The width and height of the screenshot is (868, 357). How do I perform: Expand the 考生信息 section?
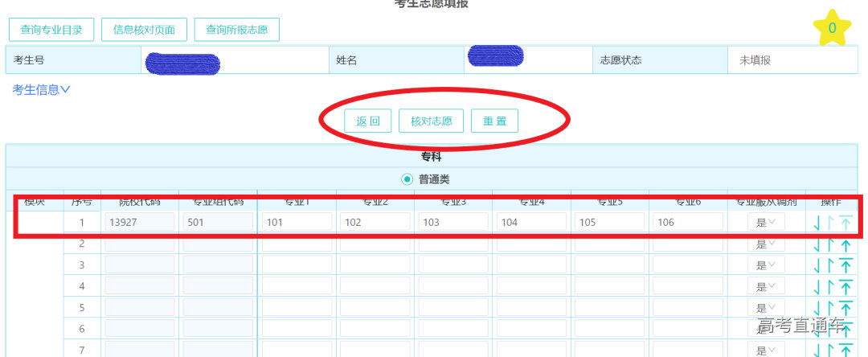tap(42, 90)
